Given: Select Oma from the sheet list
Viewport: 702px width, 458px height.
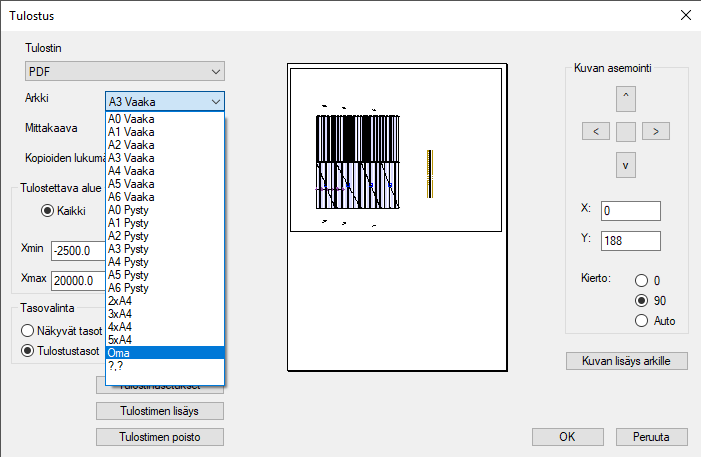Looking at the screenshot, I should [x=165, y=352].
